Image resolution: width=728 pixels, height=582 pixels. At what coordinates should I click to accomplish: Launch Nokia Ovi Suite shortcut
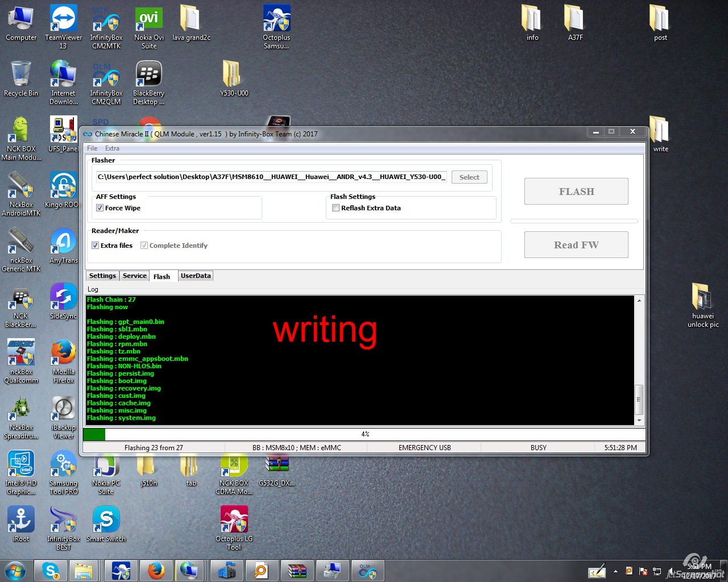click(149, 27)
